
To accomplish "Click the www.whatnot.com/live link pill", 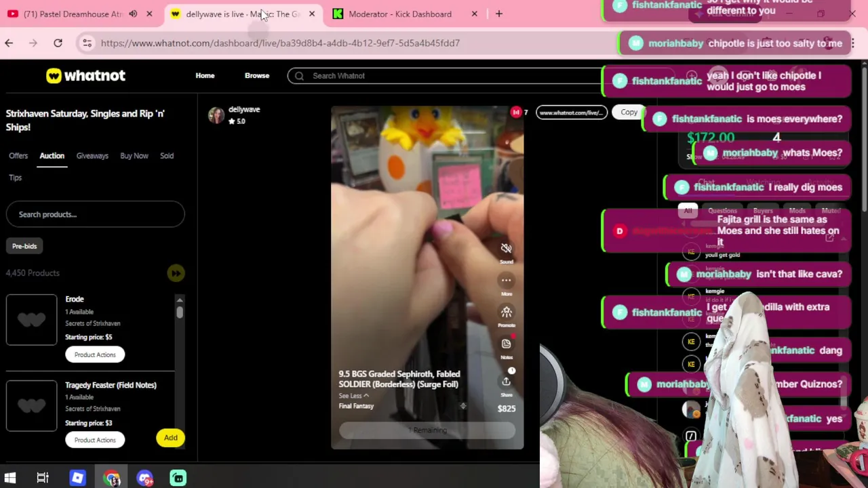I will (571, 113).
